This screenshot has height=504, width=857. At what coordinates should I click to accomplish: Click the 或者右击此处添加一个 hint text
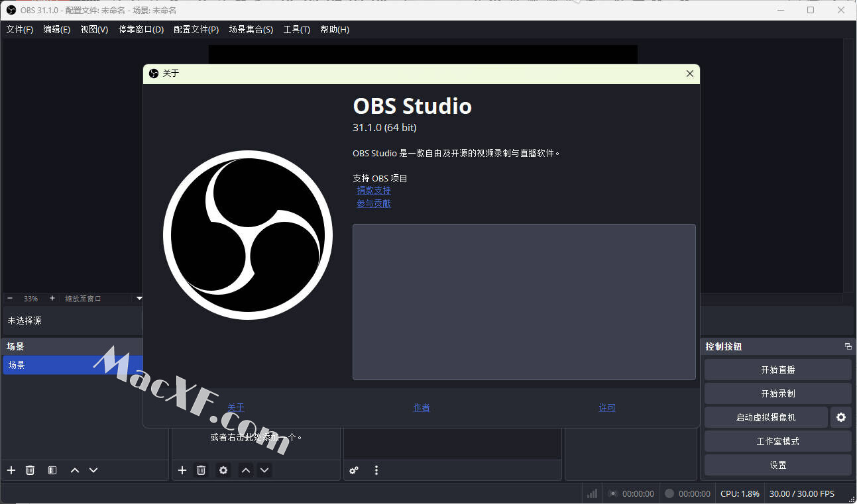pyautogui.click(x=257, y=437)
